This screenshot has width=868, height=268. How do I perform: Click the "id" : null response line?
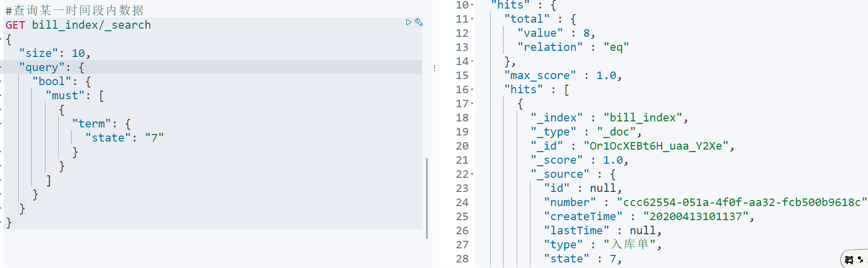pyautogui.click(x=583, y=188)
